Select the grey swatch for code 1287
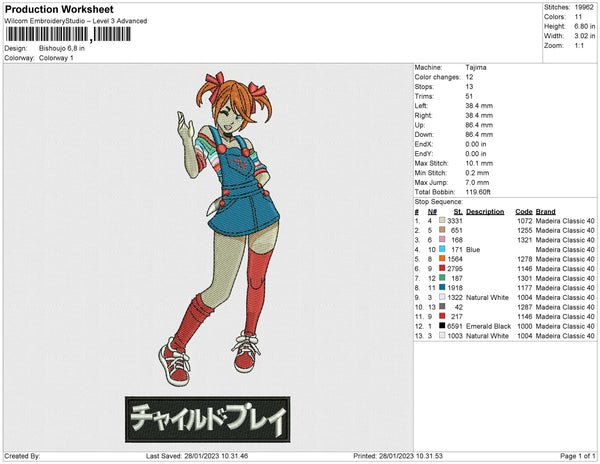 pos(442,307)
